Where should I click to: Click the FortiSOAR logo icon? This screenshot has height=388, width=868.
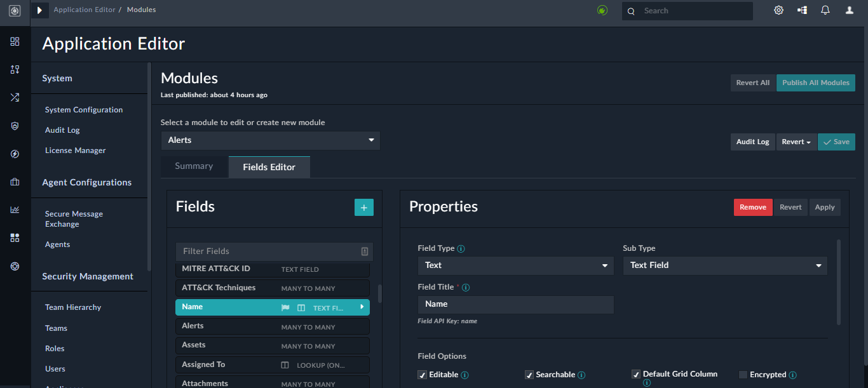click(x=15, y=11)
